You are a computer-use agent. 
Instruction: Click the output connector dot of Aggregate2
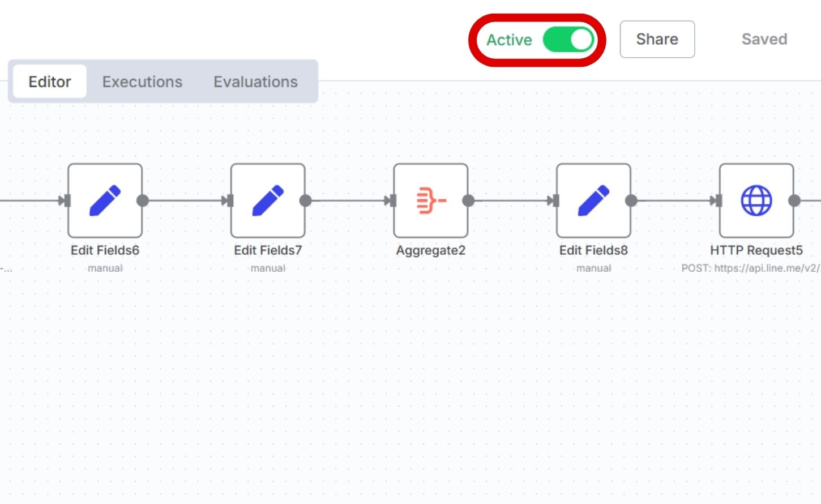pyautogui.click(x=468, y=200)
